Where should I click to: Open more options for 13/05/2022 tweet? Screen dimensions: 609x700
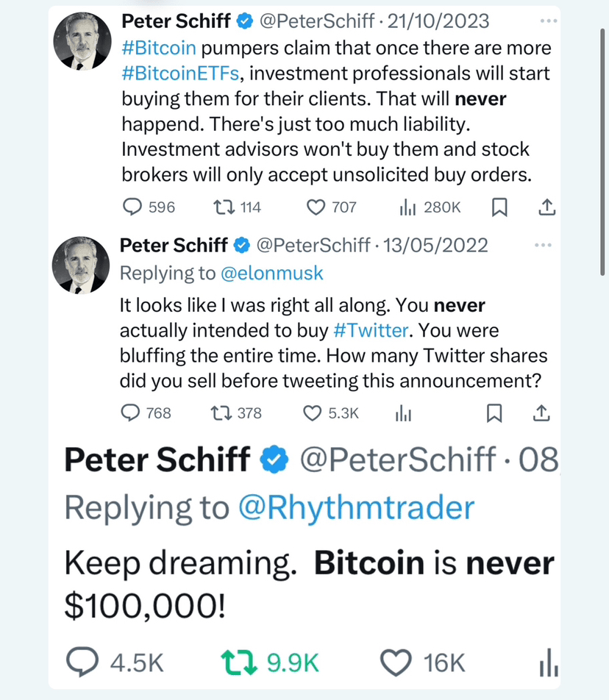tap(544, 245)
